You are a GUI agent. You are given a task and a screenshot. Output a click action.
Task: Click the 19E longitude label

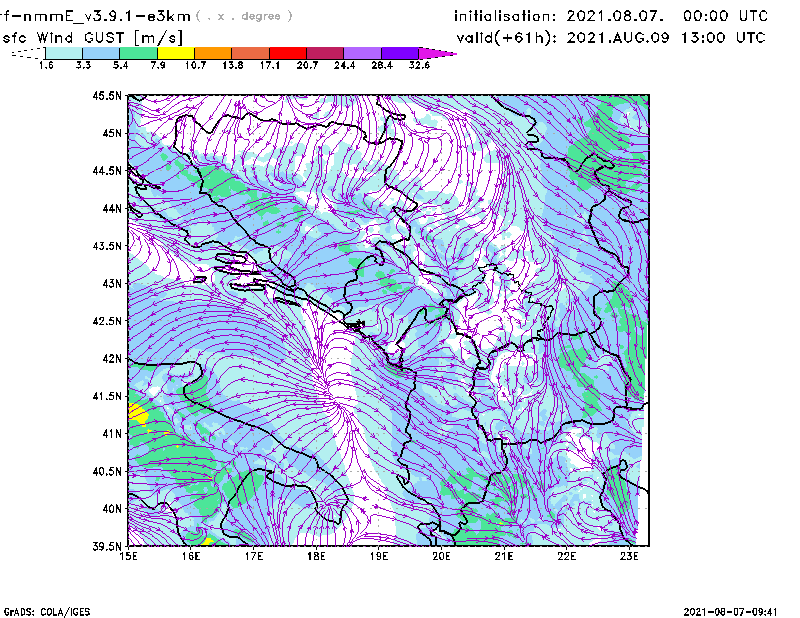(379, 556)
